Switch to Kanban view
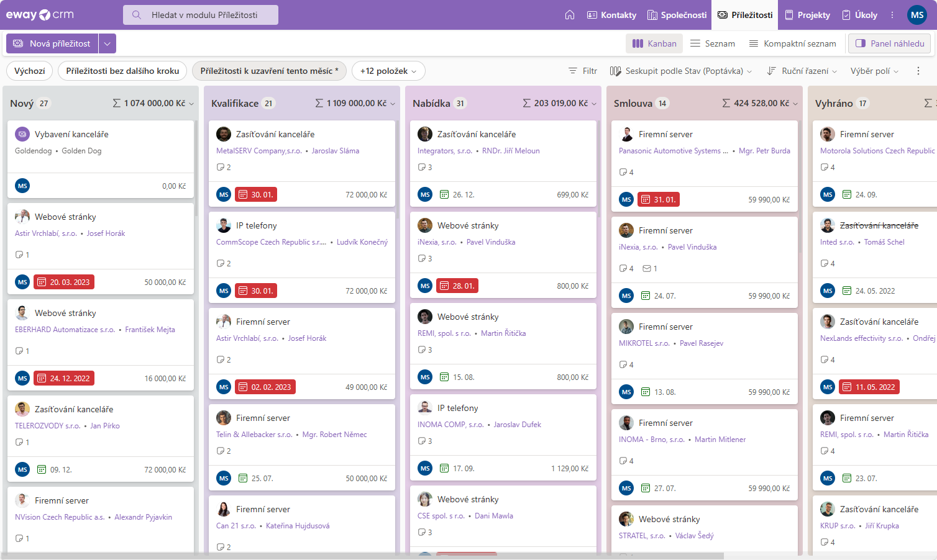This screenshot has height=560, width=937. (654, 43)
